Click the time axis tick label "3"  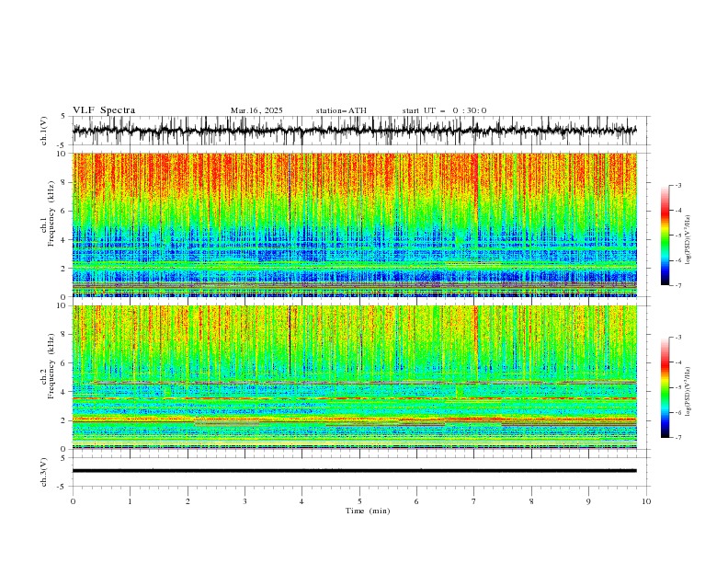(245, 501)
